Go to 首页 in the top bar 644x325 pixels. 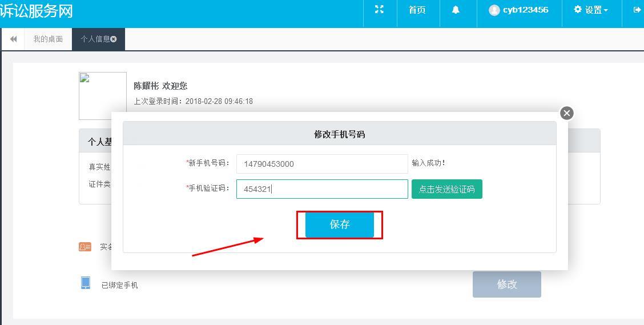pos(417,10)
